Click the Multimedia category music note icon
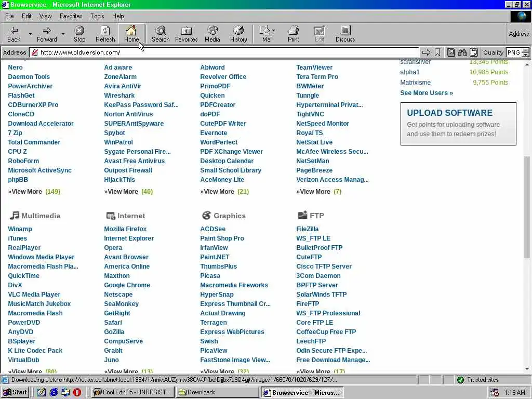 (14, 215)
